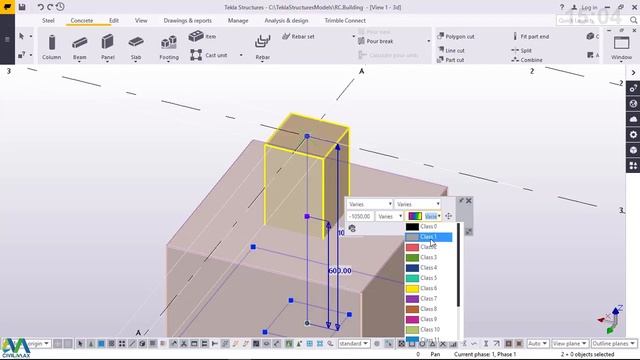Select Class 4 dark blue color
This screenshot has height=360, width=640.
point(429,268)
